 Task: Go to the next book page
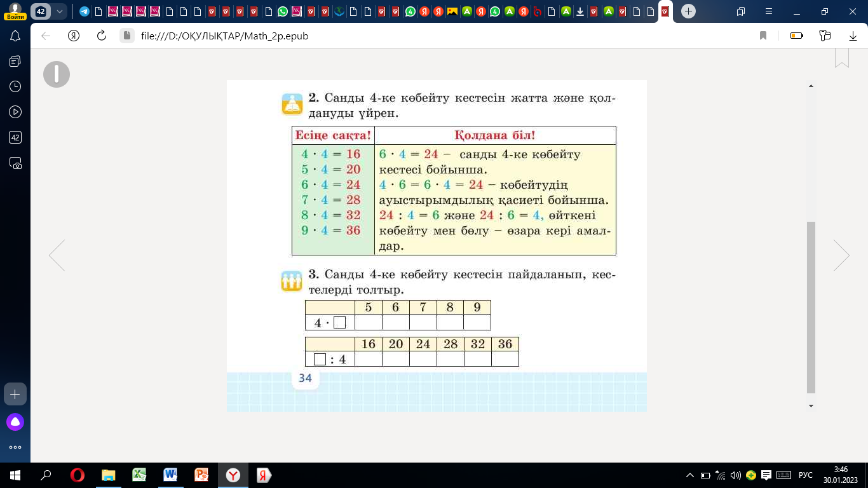[x=842, y=255]
